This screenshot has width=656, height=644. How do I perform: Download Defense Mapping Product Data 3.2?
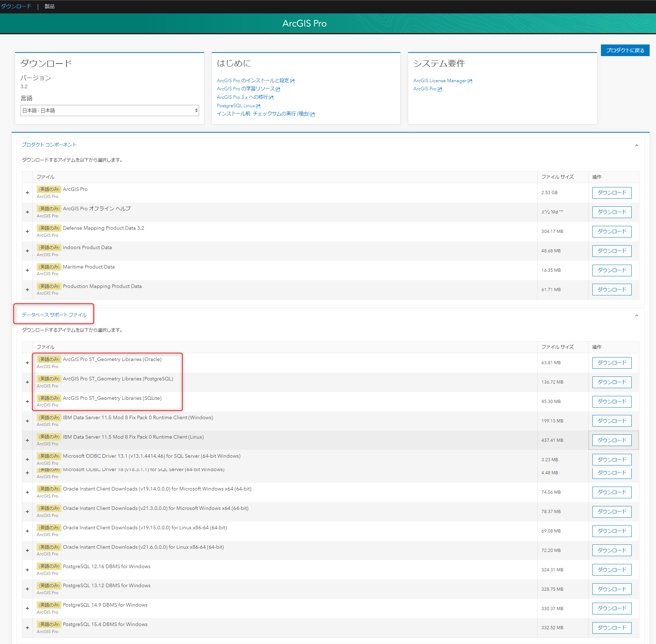coord(612,231)
